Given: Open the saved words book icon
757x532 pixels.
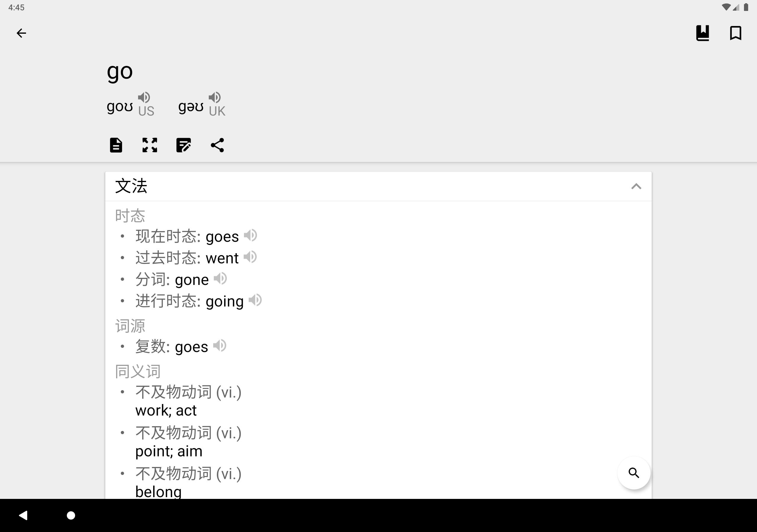Looking at the screenshot, I should 702,33.
